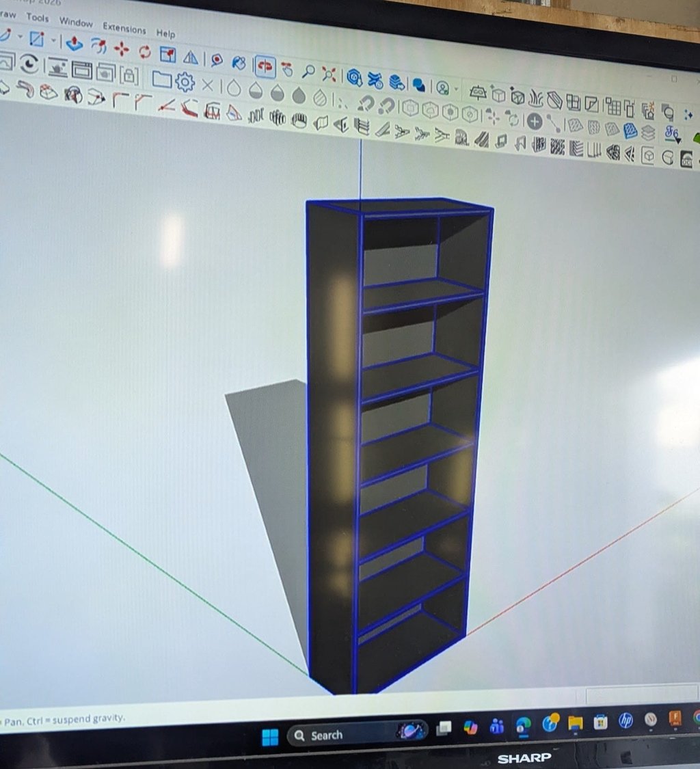Image resolution: width=700 pixels, height=769 pixels.
Task: Select the Zoom magnifier tool
Action: 308,72
